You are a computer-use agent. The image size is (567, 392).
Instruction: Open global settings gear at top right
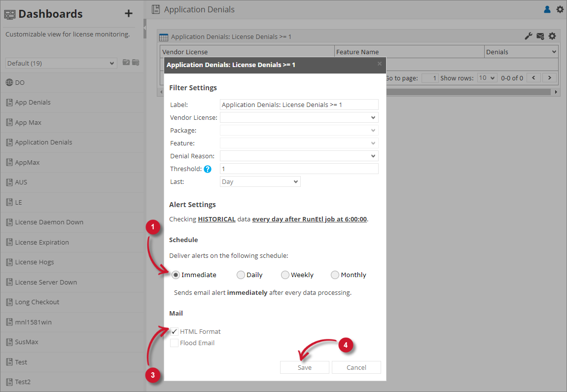click(560, 9)
